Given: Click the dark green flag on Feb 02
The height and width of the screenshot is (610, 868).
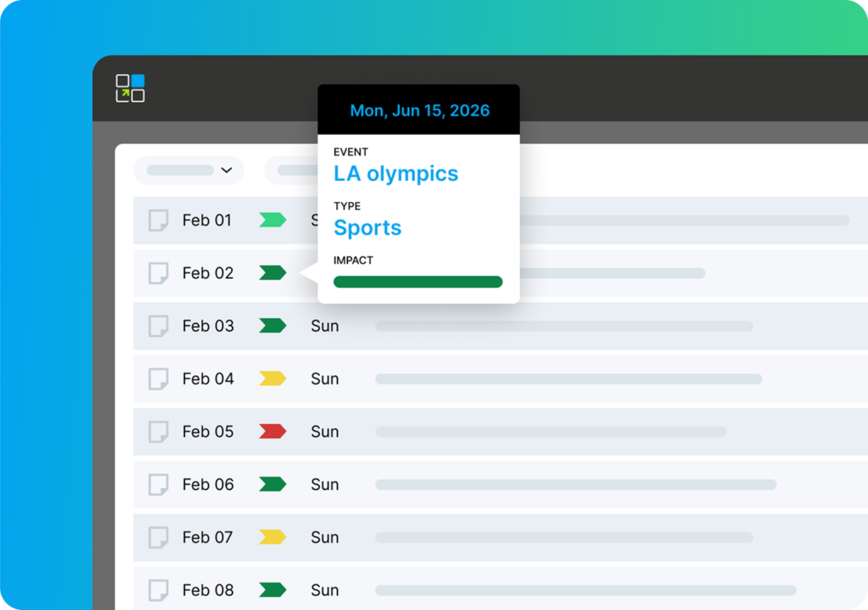Looking at the screenshot, I should [272, 272].
